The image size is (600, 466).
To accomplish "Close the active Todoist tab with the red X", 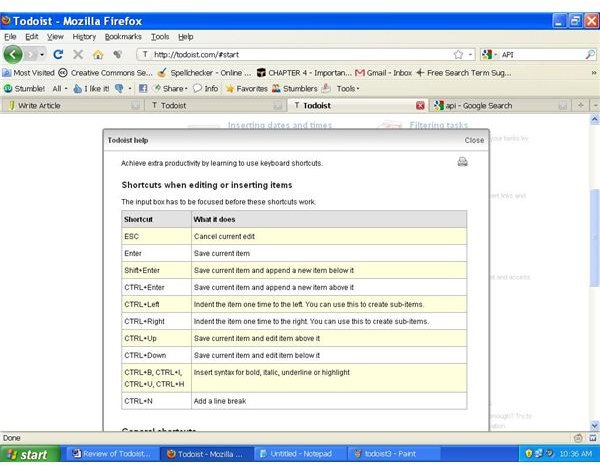I will click(x=420, y=106).
